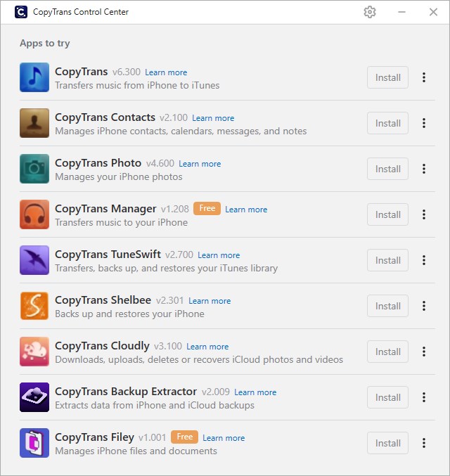Open more options for CopyTrans Photo
Image resolution: width=450 pixels, height=476 pixels.
[x=424, y=169]
